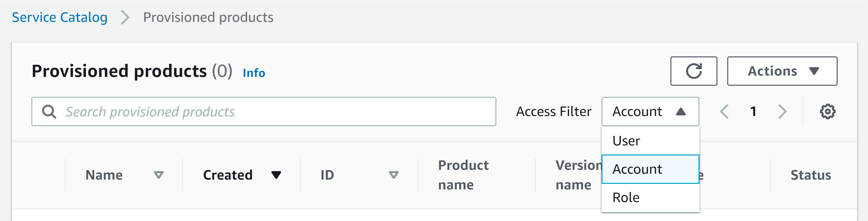Image resolution: width=868 pixels, height=221 pixels.
Task: Click the Provisioned products breadcrumb
Action: [x=208, y=17]
